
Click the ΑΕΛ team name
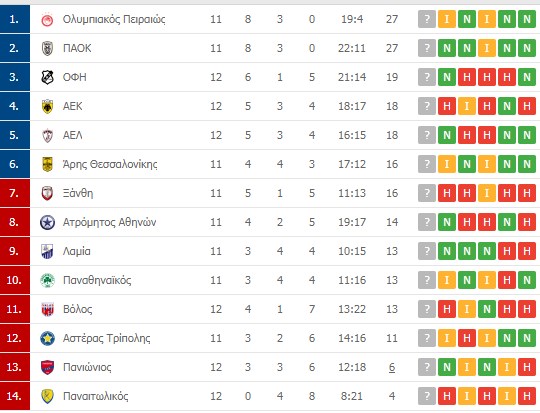pyautogui.click(x=73, y=135)
